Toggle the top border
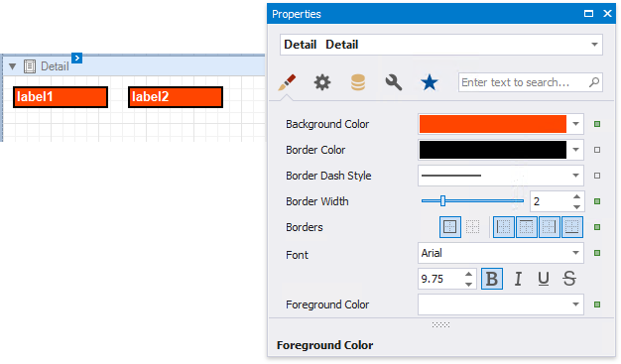The height and width of the screenshot is (364, 621). click(x=527, y=227)
